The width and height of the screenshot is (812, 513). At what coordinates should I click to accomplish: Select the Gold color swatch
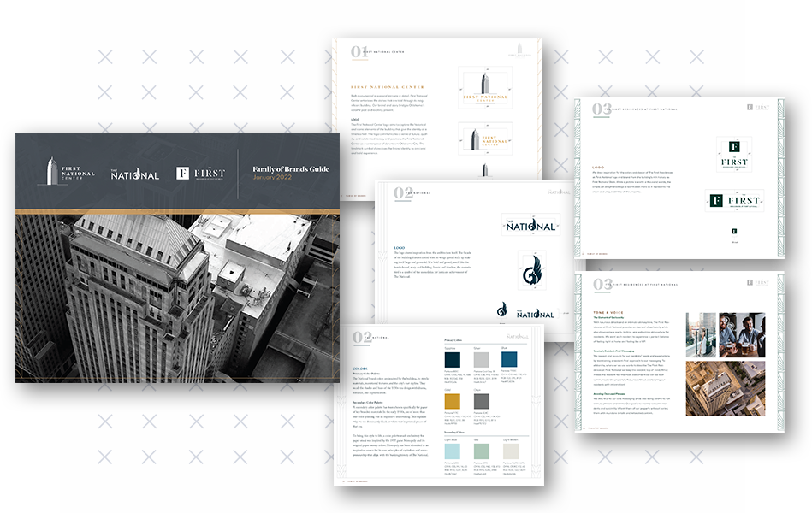coord(452,401)
